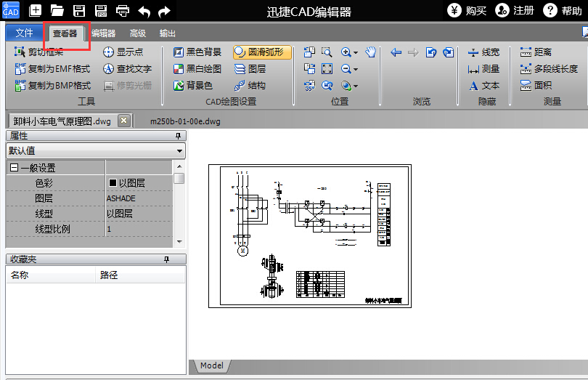This screenshot has width=588, height=380.
Task: Rotate the view clockwise (Position group icon)
Action: tap(309, 69)
